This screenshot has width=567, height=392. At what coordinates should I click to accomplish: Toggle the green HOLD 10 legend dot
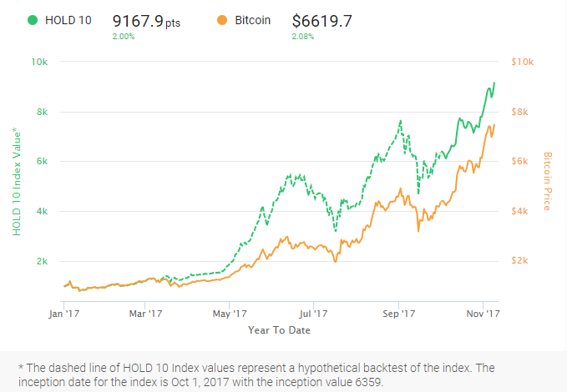coord(33,20)
